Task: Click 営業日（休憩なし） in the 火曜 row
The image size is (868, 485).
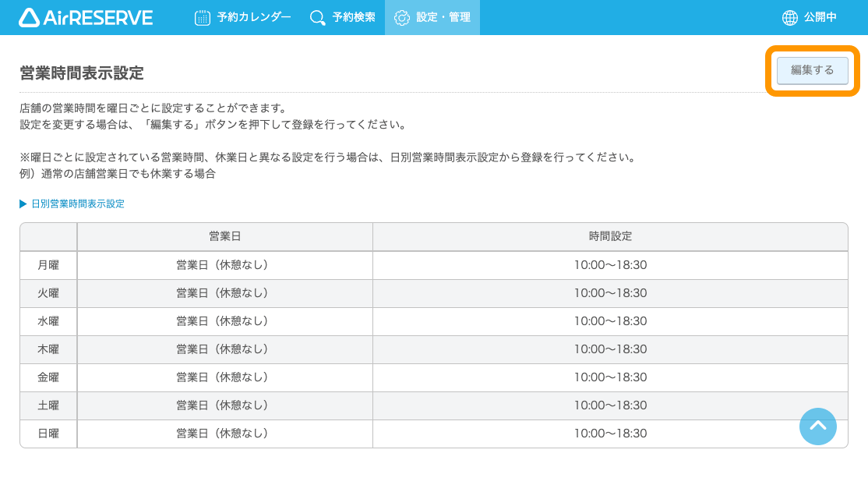Action: pos(222,293)
